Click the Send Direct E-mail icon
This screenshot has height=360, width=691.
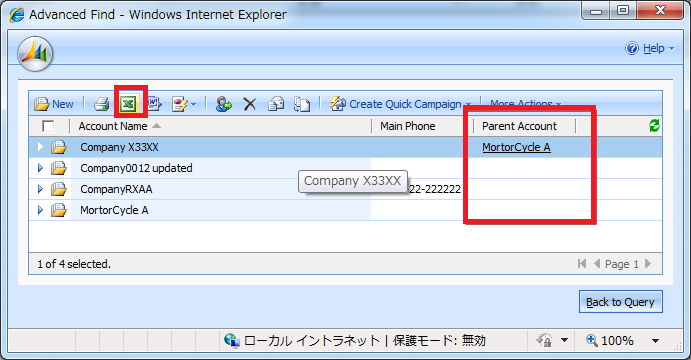click(276, 104)
